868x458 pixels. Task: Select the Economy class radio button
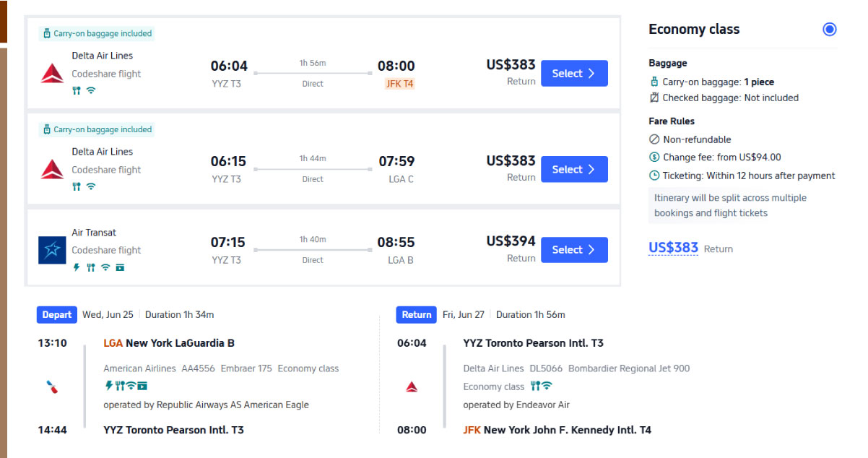click(830, 30)
